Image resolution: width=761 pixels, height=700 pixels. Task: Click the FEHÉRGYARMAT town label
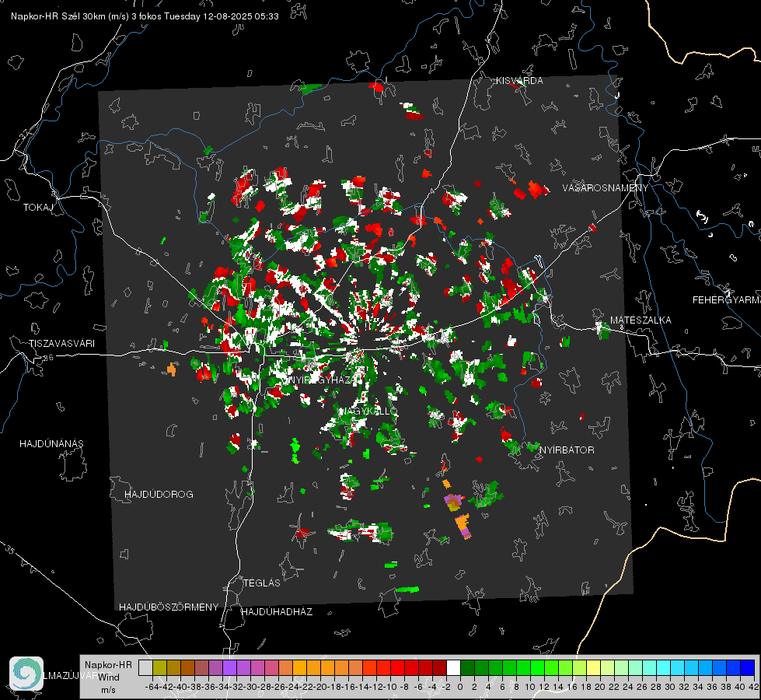pos(726,300)
